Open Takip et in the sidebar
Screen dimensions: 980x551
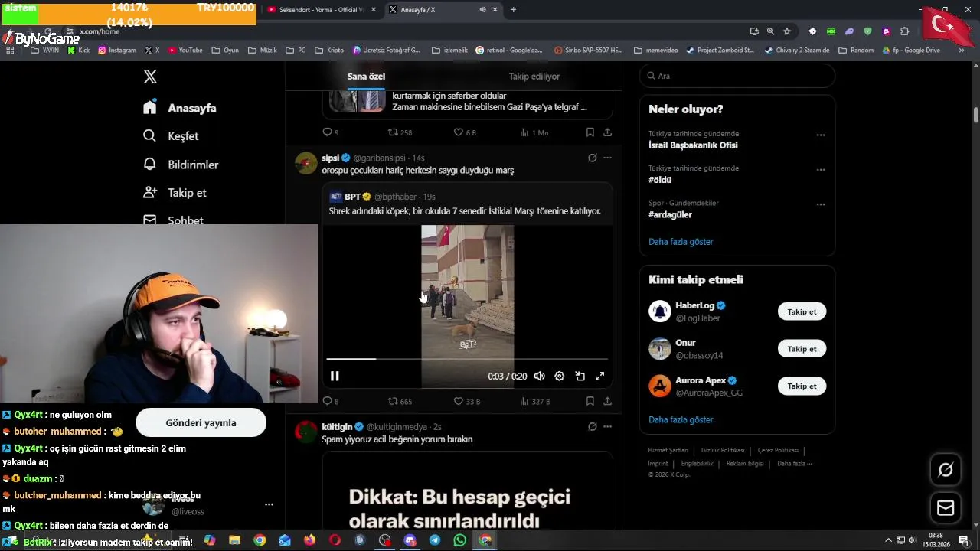coord(175,193)
